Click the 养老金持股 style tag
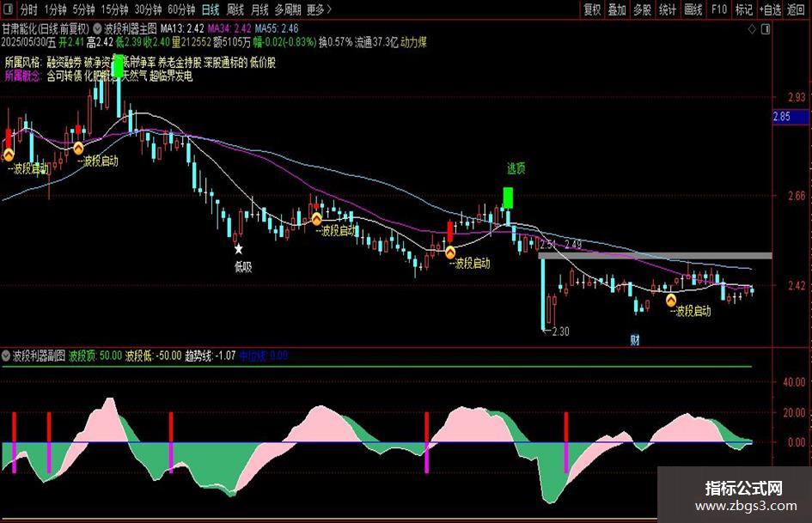Viewport: 812px width, 523px height. (x=180, y=63)
